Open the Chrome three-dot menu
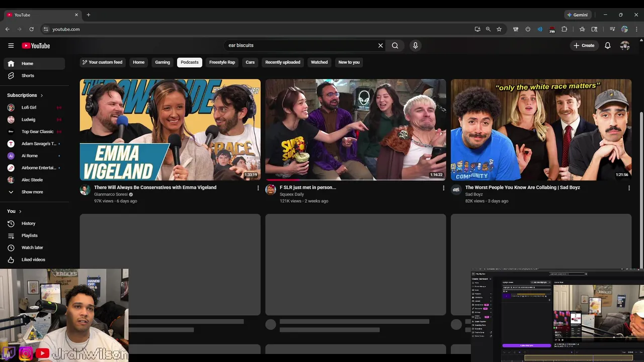 click(x=636, y=29)
